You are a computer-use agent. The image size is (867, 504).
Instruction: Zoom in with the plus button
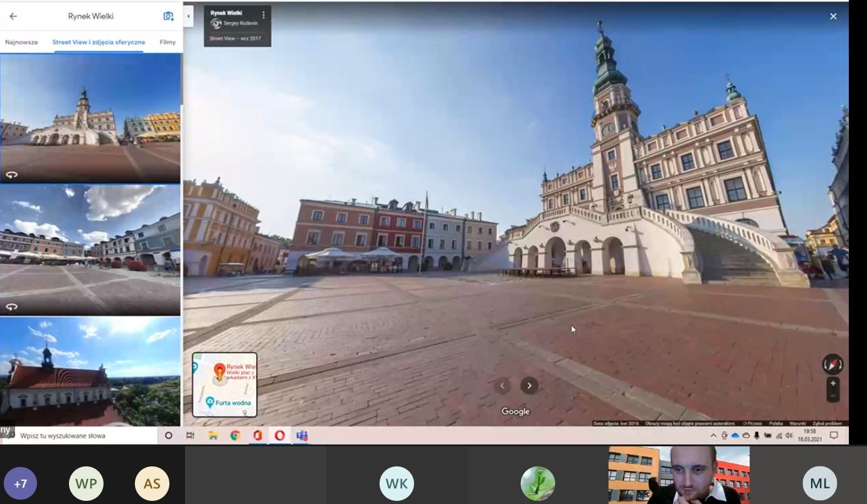coord(832,384)
